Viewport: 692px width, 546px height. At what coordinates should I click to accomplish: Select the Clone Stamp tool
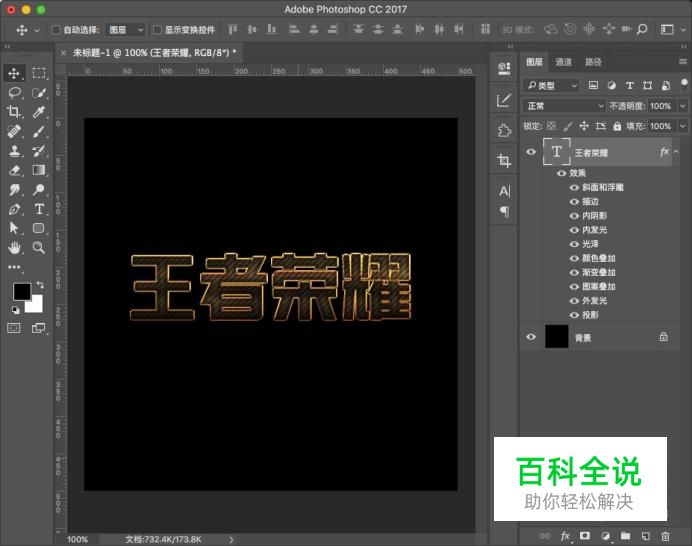pos(14,151)
